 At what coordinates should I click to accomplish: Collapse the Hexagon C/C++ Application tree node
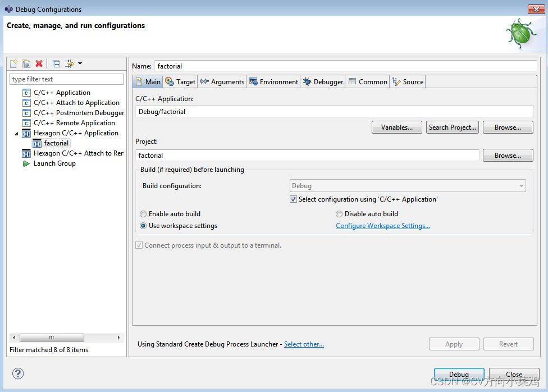(16, 134)
